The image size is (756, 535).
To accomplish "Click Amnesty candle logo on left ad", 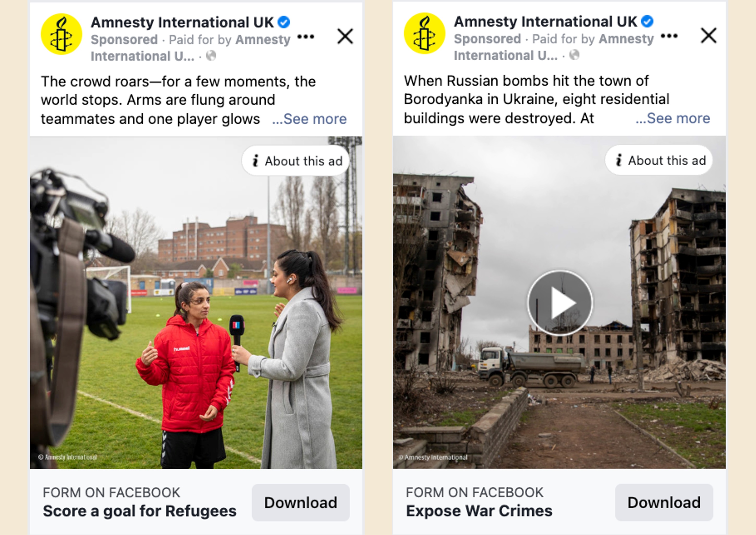I will click(x=61, y=34).
